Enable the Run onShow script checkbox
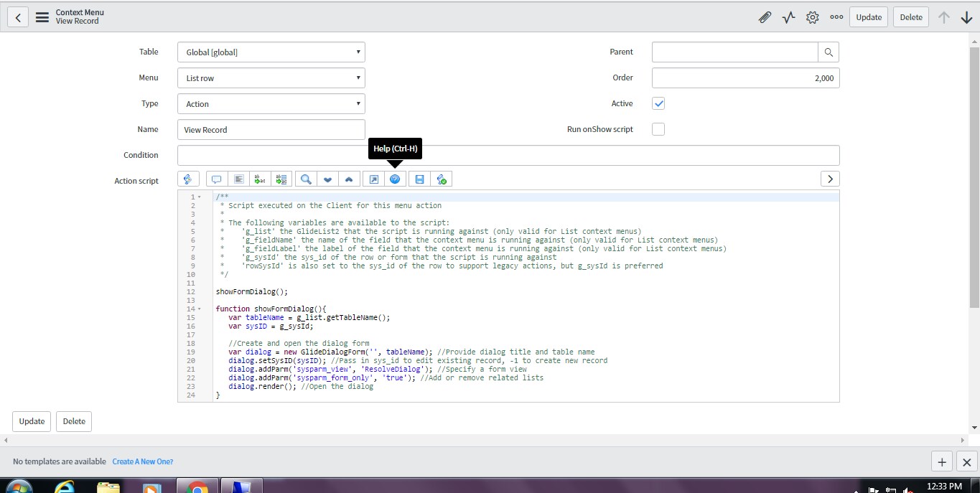 (658, 129)
